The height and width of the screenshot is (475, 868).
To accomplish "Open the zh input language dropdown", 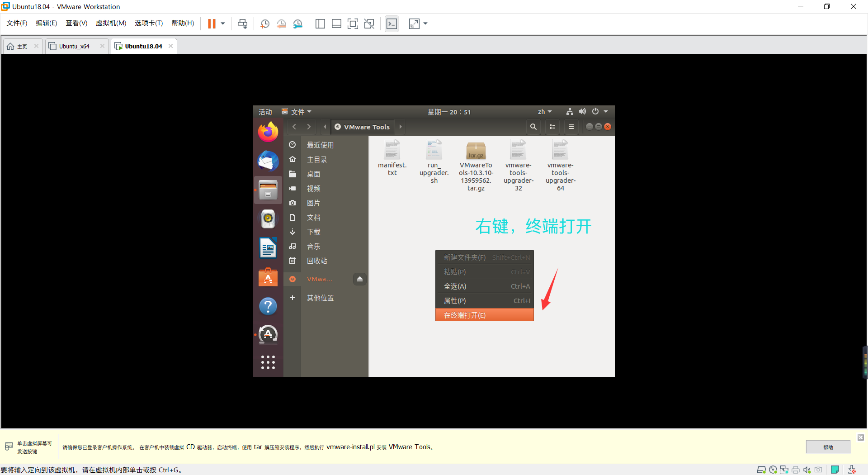I will [x=545, y=112].
